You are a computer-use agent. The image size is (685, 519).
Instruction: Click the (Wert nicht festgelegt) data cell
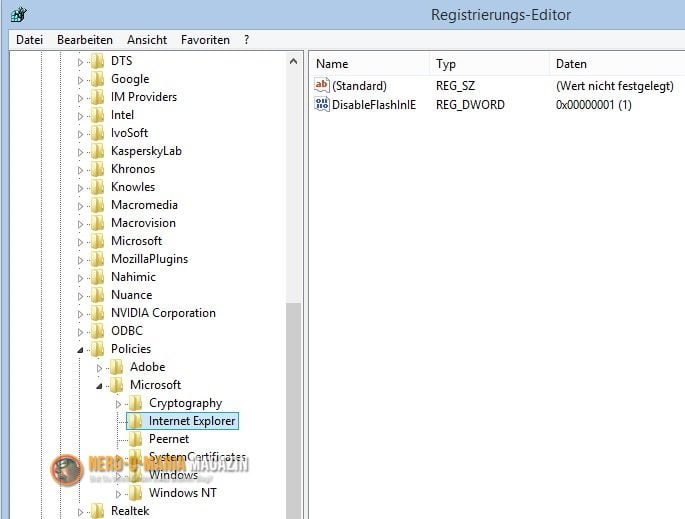(x=615, y=86)
